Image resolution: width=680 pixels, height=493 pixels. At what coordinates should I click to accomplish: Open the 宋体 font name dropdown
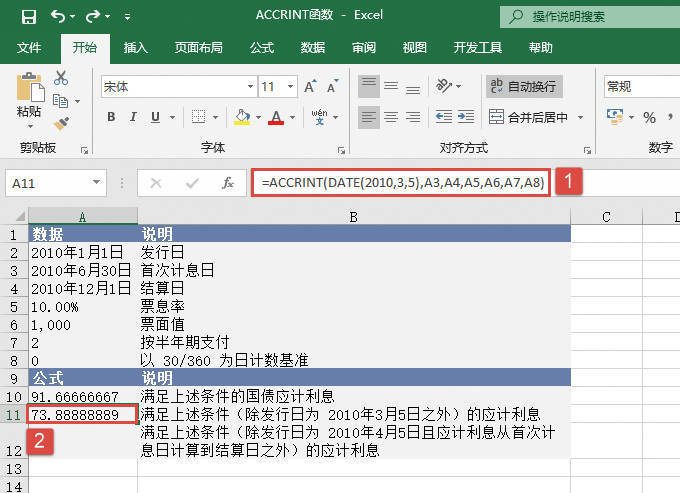[250, 86]
